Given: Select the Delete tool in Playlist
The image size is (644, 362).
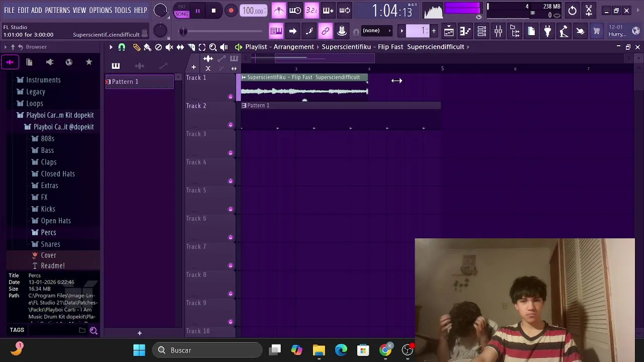Looking at the screenshot, I should pyautogui.click(x=158, y=47).
